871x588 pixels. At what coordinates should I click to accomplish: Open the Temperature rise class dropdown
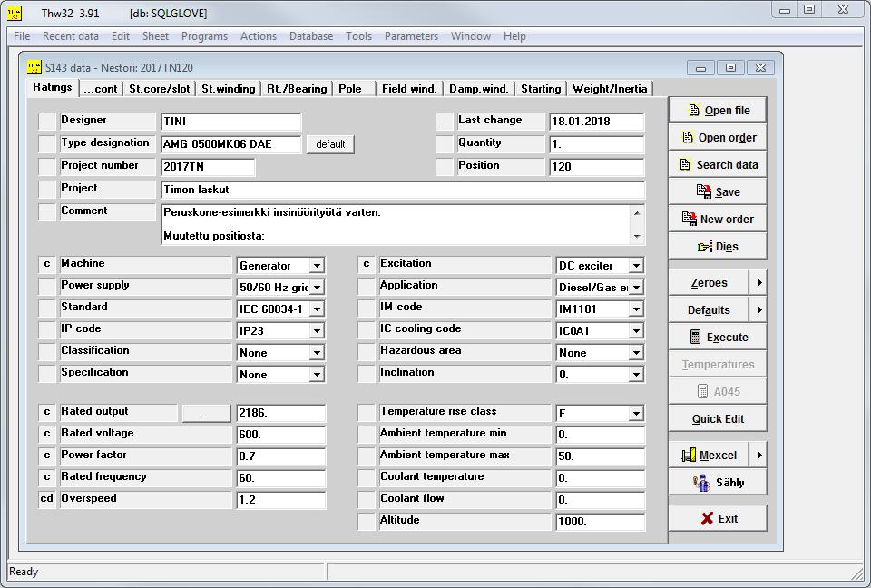click(x=636, y=414)
